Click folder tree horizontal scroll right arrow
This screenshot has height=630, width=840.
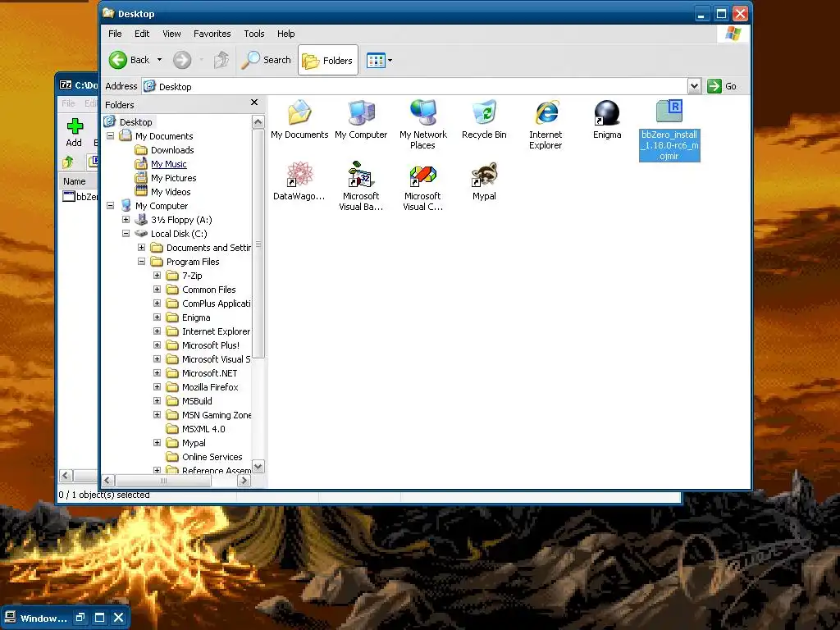(x=244, y=481)
